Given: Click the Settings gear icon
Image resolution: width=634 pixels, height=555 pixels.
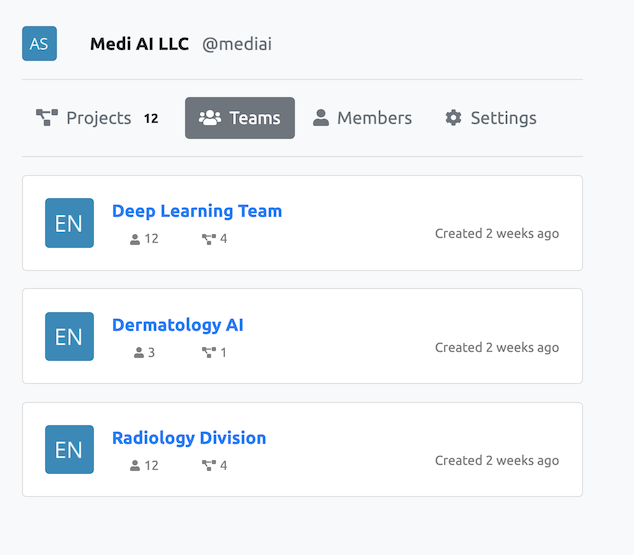Looking at the screenshot, I should (x=453, y=118).
